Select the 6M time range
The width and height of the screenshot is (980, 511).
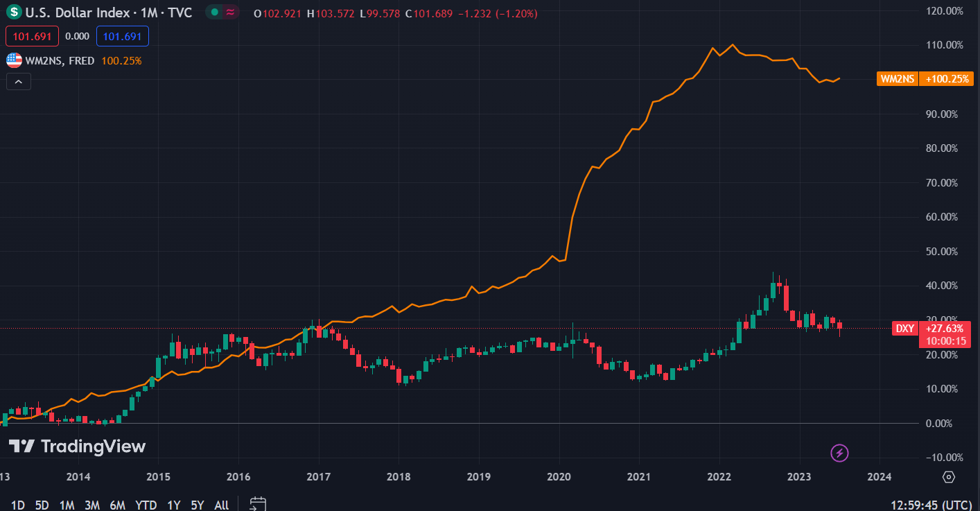click(118, 505)
